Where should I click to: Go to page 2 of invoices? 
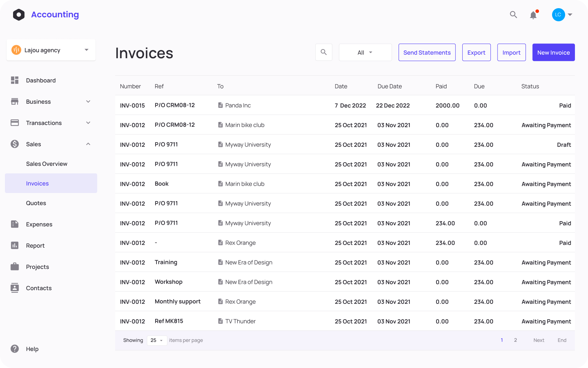point(515,340)
